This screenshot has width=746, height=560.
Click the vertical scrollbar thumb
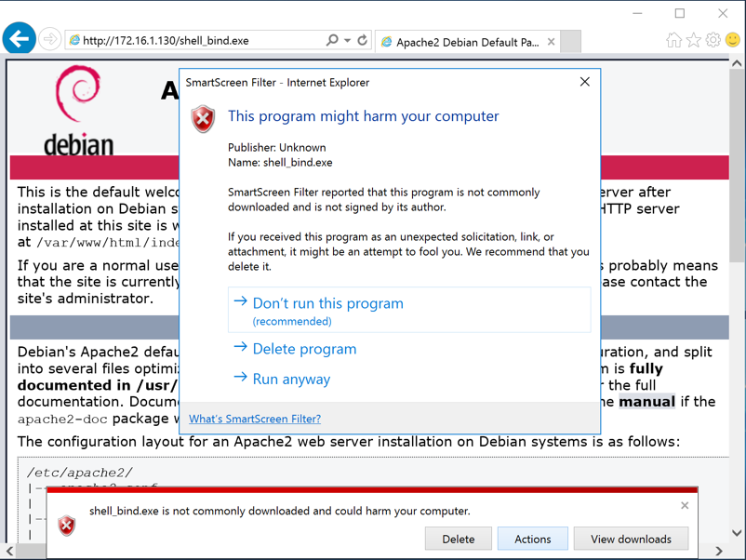[x=737, y=166]
